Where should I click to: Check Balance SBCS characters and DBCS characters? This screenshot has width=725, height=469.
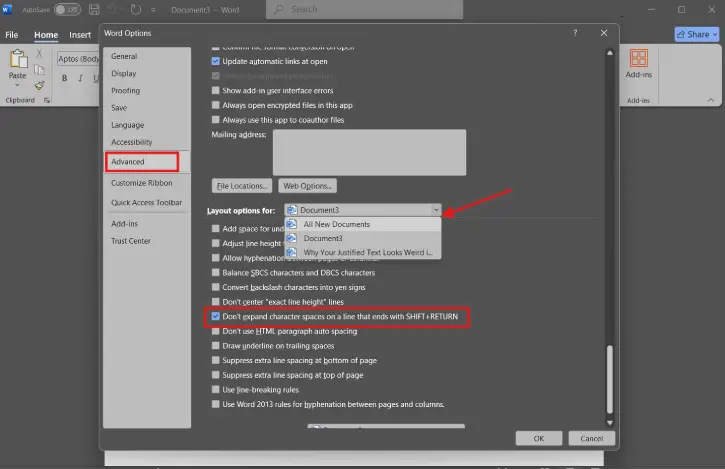click(215, 272)
